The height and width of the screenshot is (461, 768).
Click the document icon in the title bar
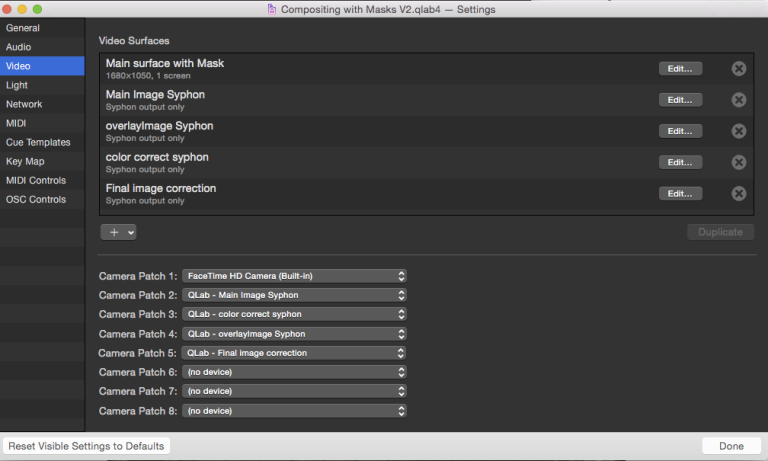click(x=272, y=9)
